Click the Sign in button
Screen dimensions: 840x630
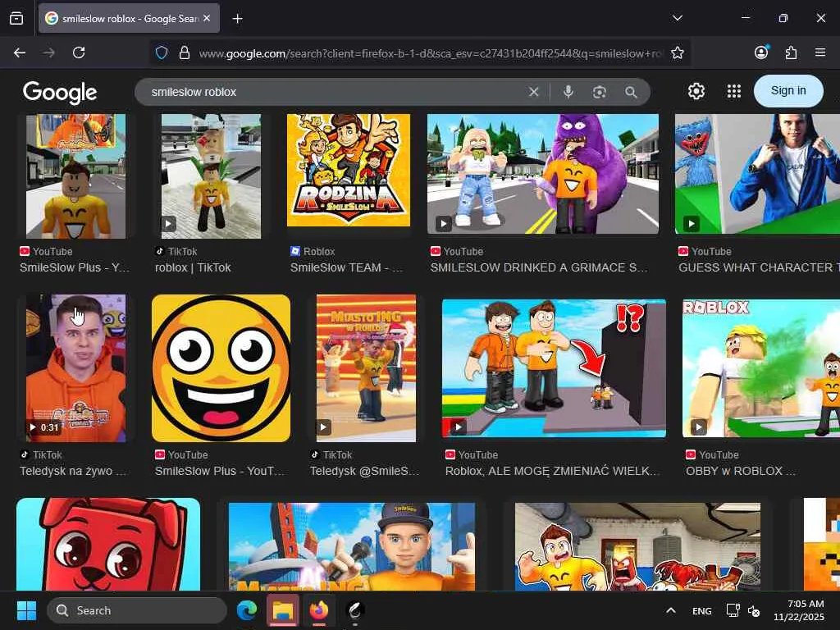788,90
